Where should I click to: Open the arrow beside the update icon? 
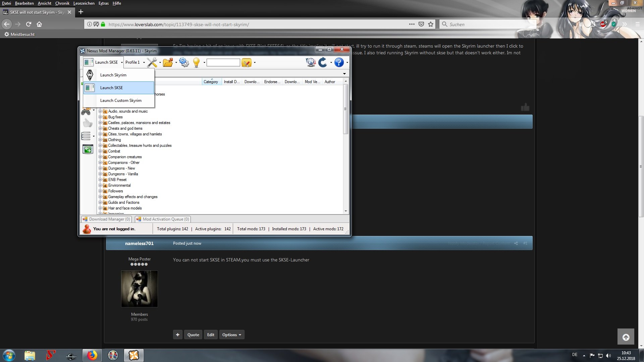[331, 62]
